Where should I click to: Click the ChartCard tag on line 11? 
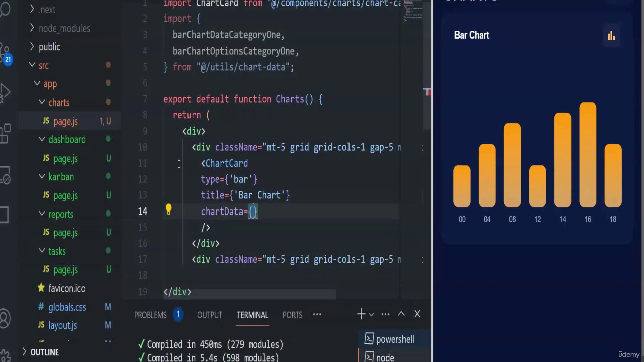(x=224, y=163)
